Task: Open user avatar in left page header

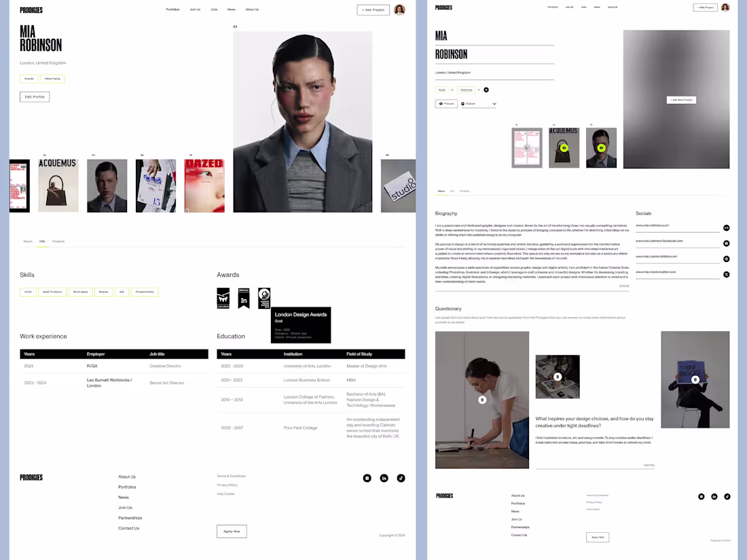Action: pos(399,10)
